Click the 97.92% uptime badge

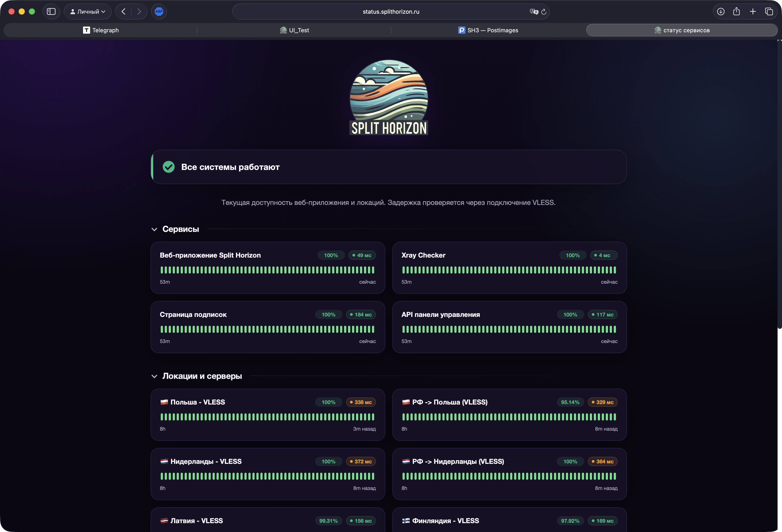(x=570, y=520)
